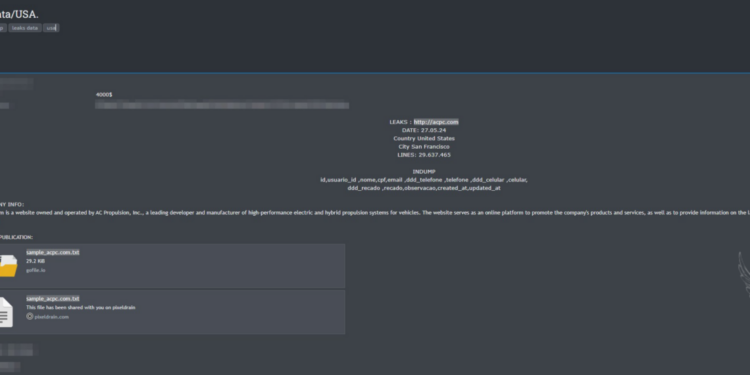Click 'This file has been shared with you' text
This screenshot has height=375, width=750.
pos(80,308)
